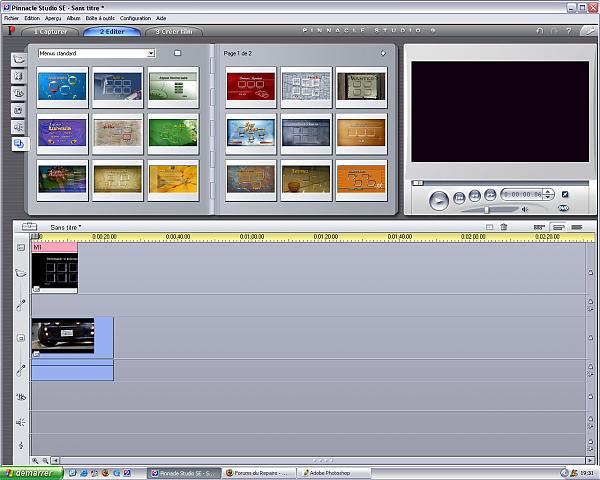The width and height of the screenshot is (600, 480).
Task: Switch to Text list view
Action: (x=577, y=227)
